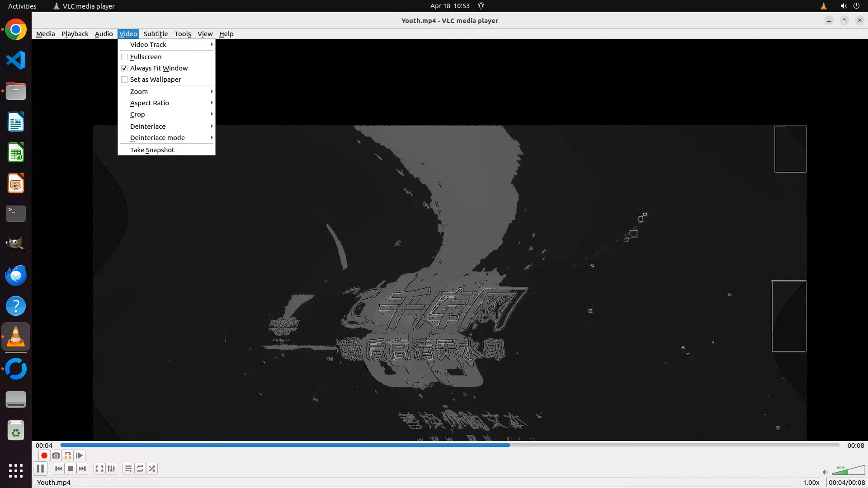Toggle the A-B loop button
The height and width of the screenshot is (488, 868).
click(68, 455)
